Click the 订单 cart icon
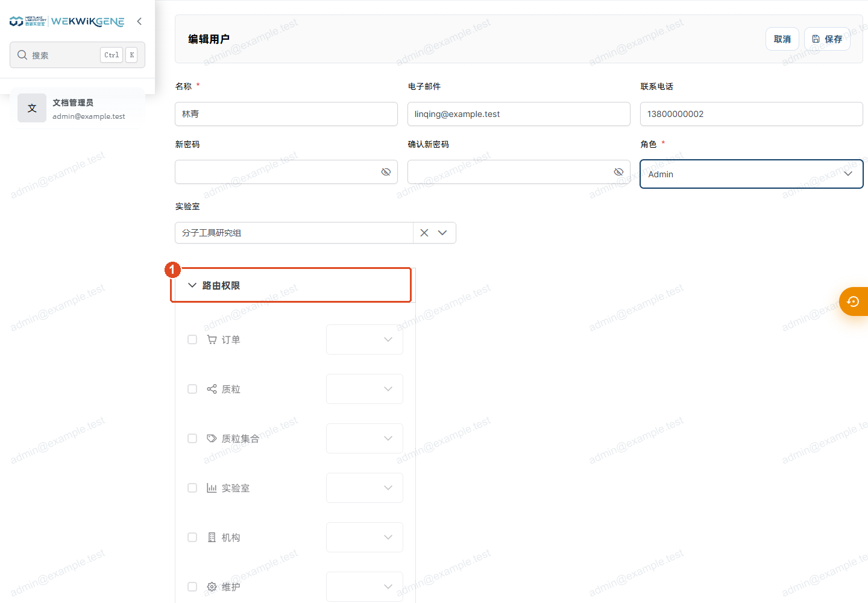This screenshot has height=603, width=868. [212, 339]
